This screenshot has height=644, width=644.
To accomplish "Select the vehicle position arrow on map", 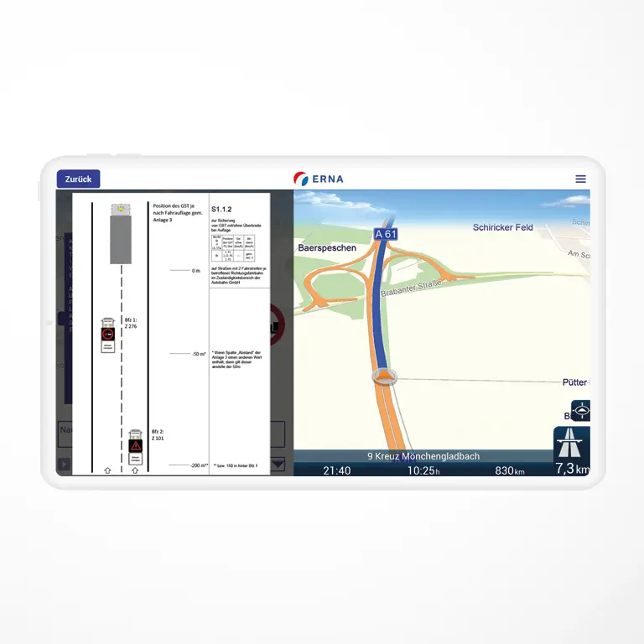I will pos(385,377).
